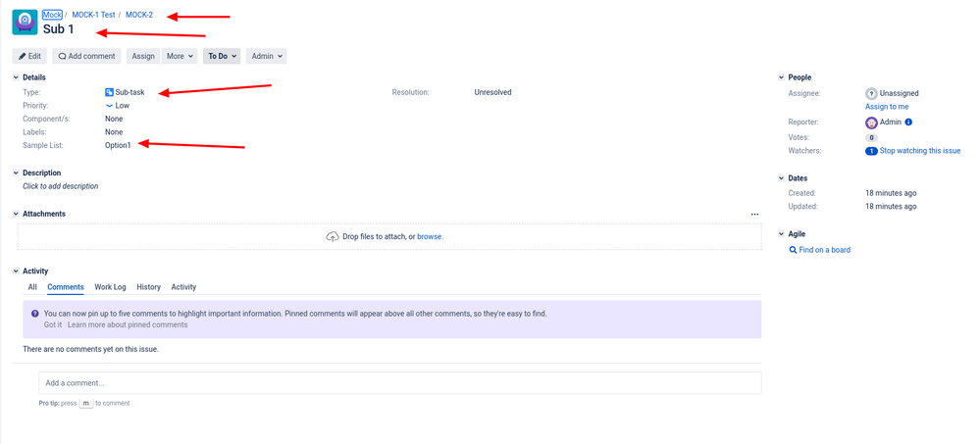This screenshot has width=980, height=444.
Task: Click the Assign button
Action: [143, 56]
